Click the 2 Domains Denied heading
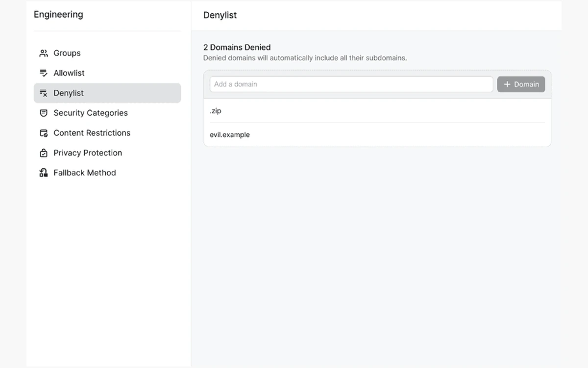This screenshot has height=368, width=588. 237,48
